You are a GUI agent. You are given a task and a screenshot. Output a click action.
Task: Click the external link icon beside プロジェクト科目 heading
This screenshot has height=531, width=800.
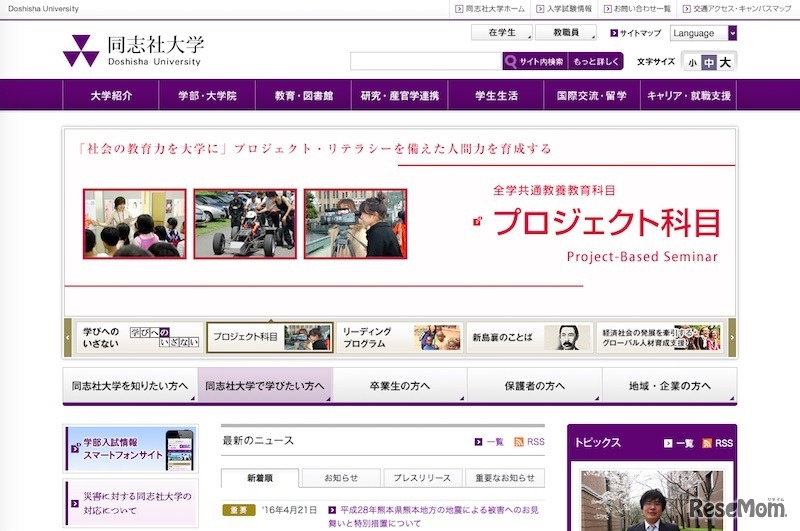[478, 221]
